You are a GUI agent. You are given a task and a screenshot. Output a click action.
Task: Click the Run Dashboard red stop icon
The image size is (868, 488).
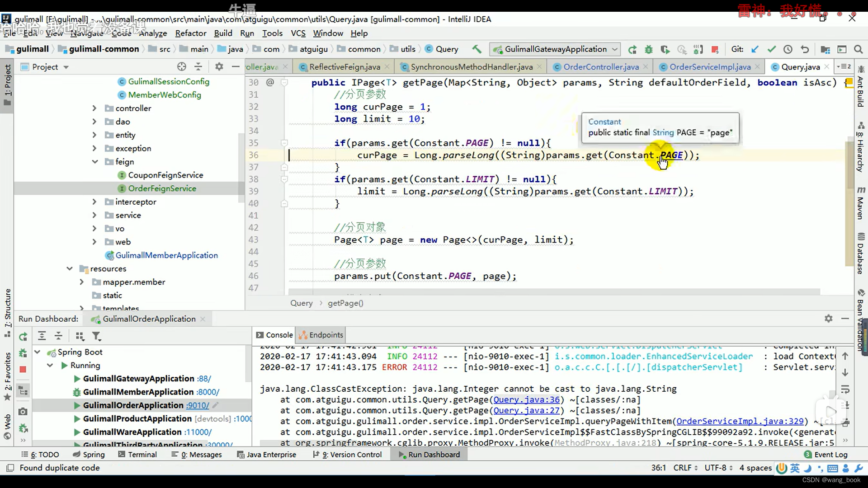click(x=23, y=370)
